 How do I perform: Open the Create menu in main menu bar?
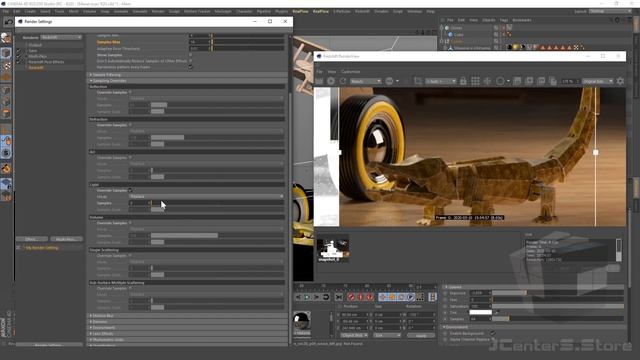click(x=30, y=11)
